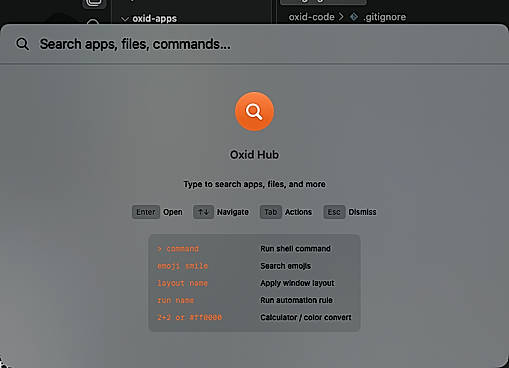The width and height of the screenshot is (509, 368).
Task: Click the "Dismiss" label next to Esc
Action: [362, 212]
